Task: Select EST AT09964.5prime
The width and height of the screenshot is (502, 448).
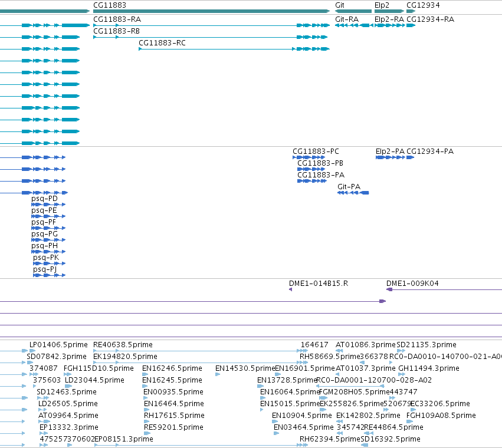Action: click(68, 416)
